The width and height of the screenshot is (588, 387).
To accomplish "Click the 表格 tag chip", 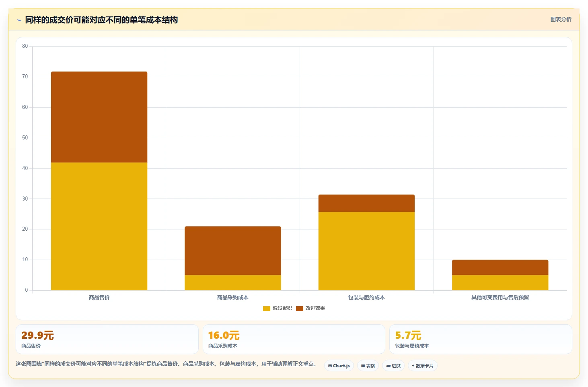I will tap(368, 366).
